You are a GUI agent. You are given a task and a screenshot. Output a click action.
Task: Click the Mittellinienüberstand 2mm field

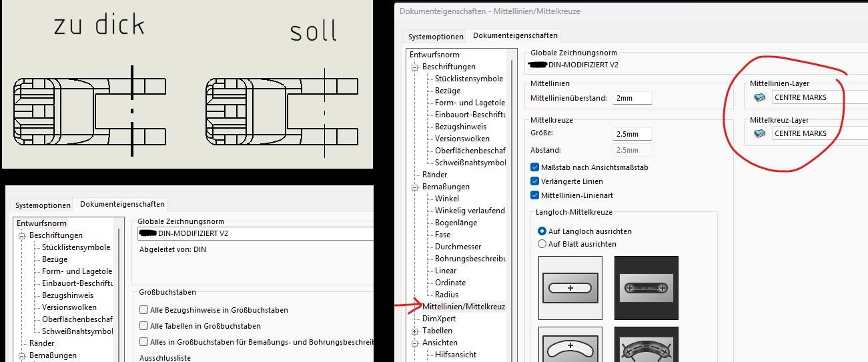click(632, 98)
